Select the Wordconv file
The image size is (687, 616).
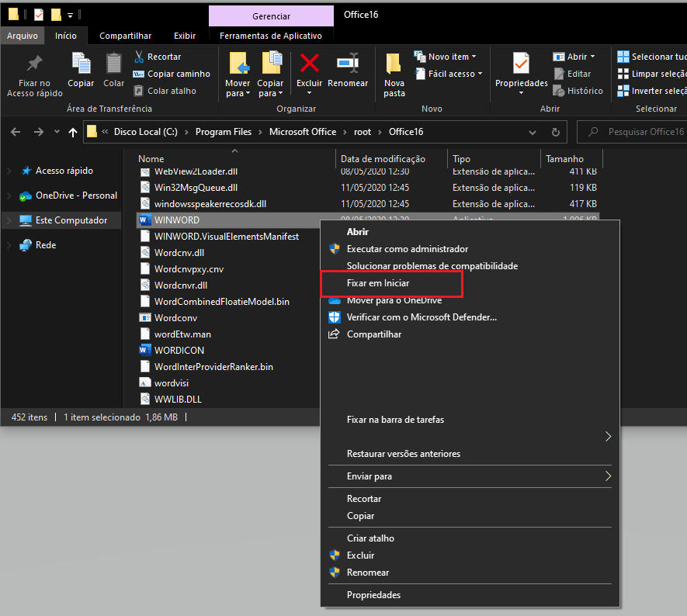[x=168, y=318]
